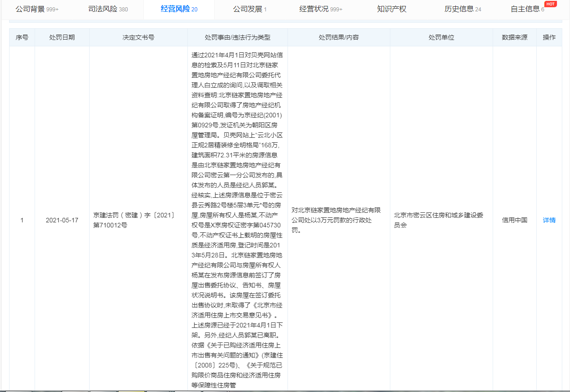Click the 数据来源 column header
Viewport: 570px width, 392px height.
[x=515, y=37]
